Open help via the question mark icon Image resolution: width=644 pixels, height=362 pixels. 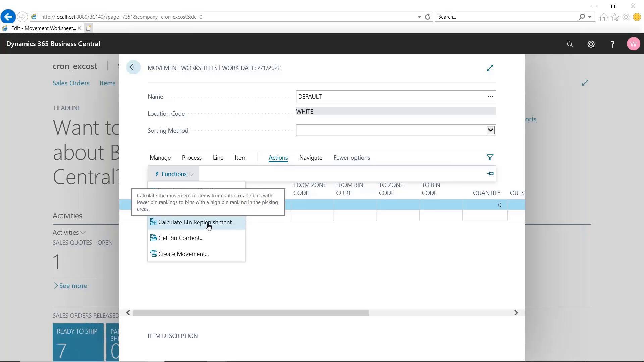(612, 44)
